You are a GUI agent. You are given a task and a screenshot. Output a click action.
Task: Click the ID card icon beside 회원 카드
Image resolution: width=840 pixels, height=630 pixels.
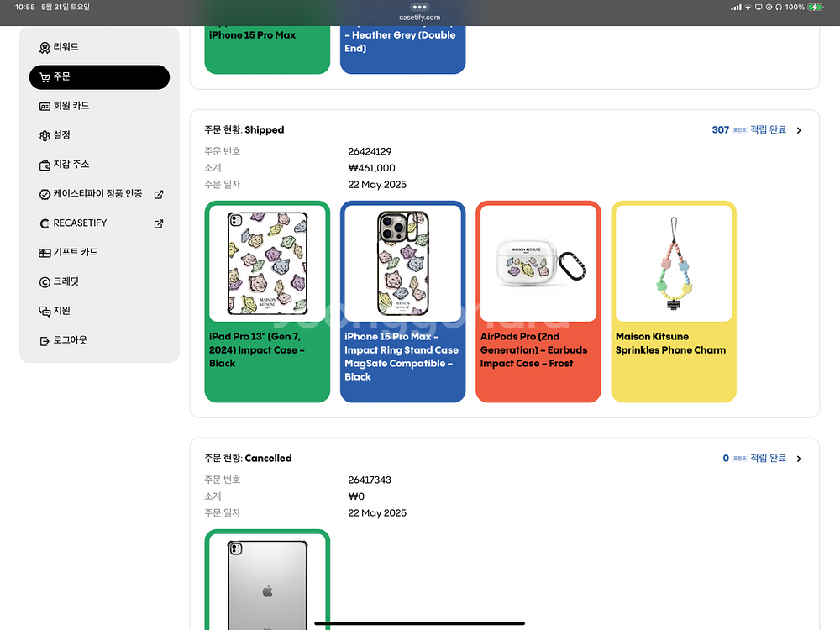click(45, 107)
